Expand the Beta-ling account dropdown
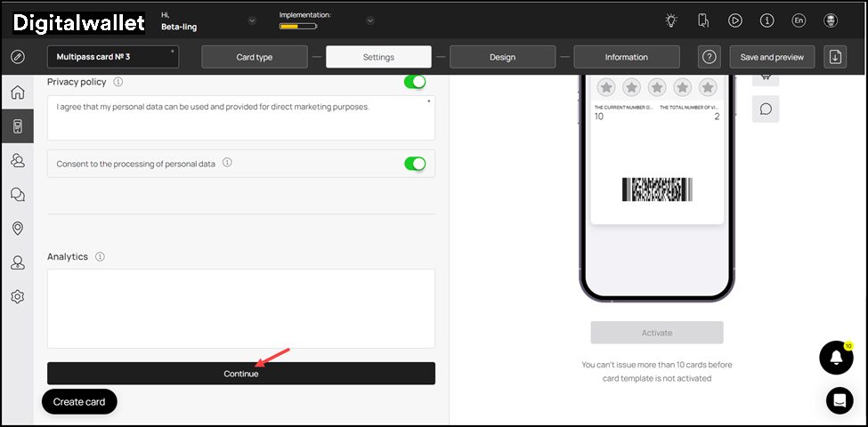This screenshot has width=868, height=427. coord(253,21)
